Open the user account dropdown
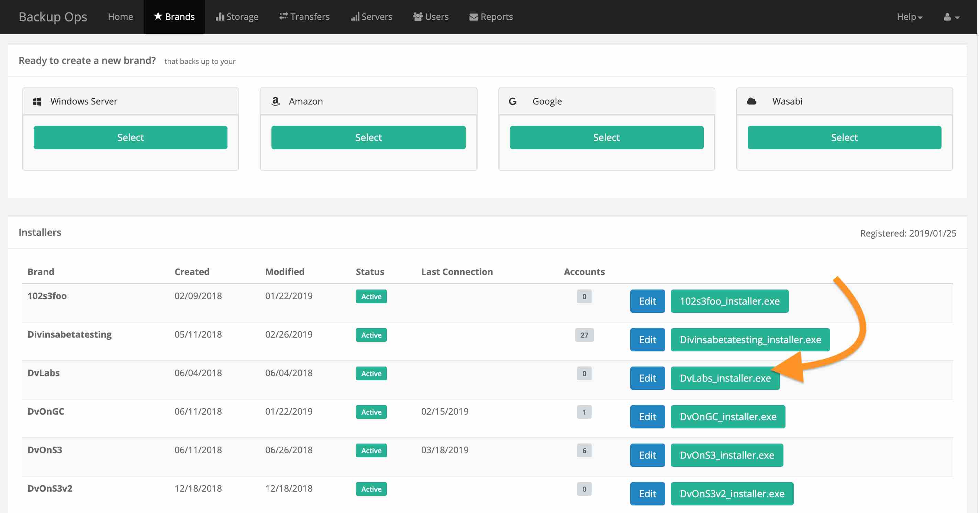The image size is (980, 513). pos(951,17)
